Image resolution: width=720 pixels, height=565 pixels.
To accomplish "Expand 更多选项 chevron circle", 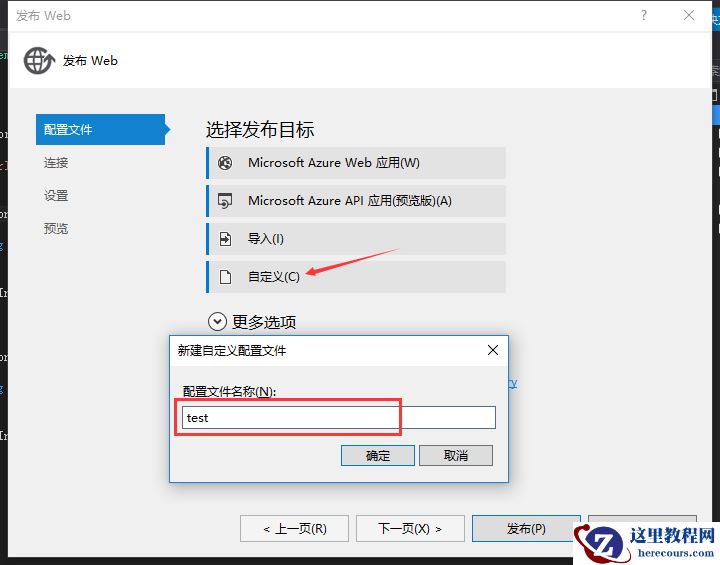I will tap(217, 322).
